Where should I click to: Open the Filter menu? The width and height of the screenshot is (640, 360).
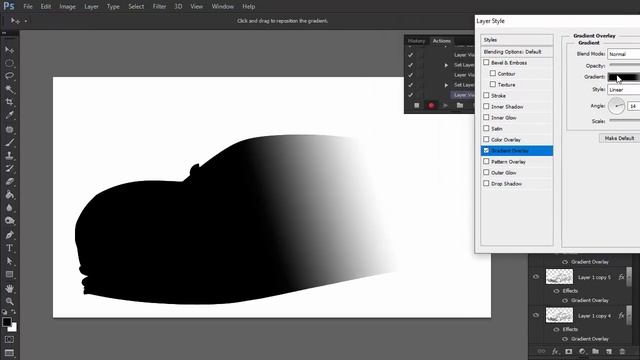coord(159,7)
